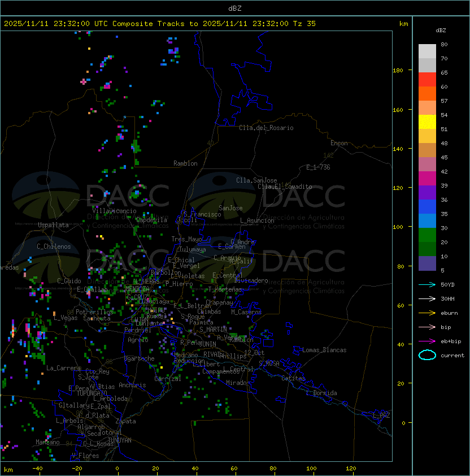Screen dimensions: 470x476
Task: Click the 'Capdevila' place label
Action: point(151,220)
